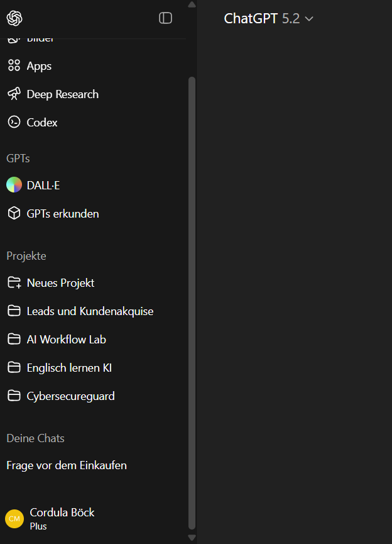Click the Cordula Böck account entry
Image resolution: width=392 pixels, height=544 pixels.
62,512
